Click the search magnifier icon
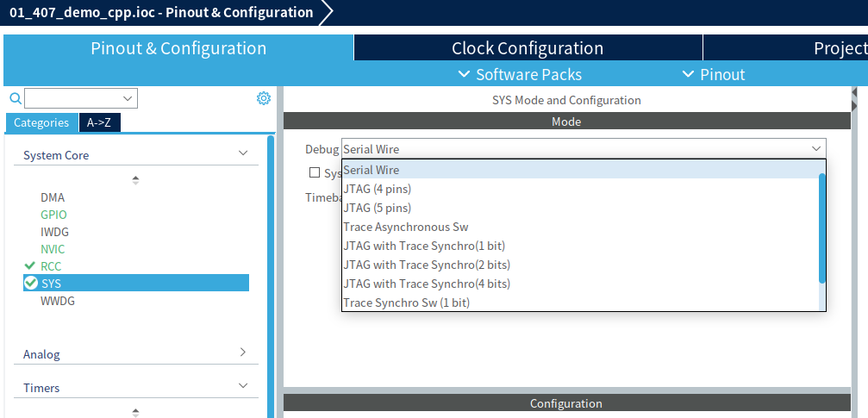This screenshot has height=418, width=868. [x=15, y=98]
